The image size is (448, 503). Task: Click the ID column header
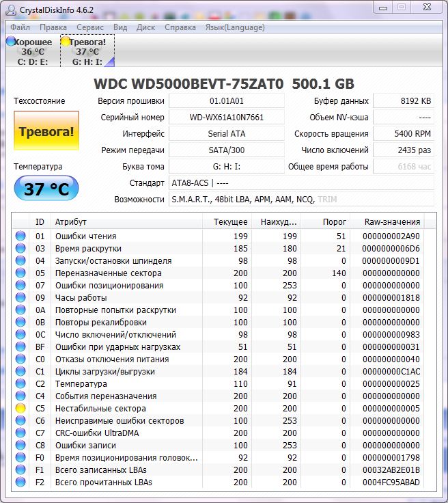click(40, 221)
